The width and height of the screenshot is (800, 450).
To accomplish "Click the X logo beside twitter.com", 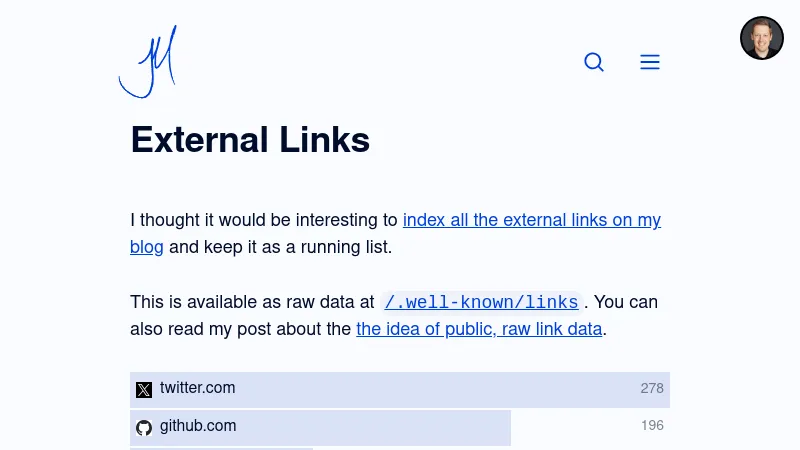I will [x=144, y=389].
